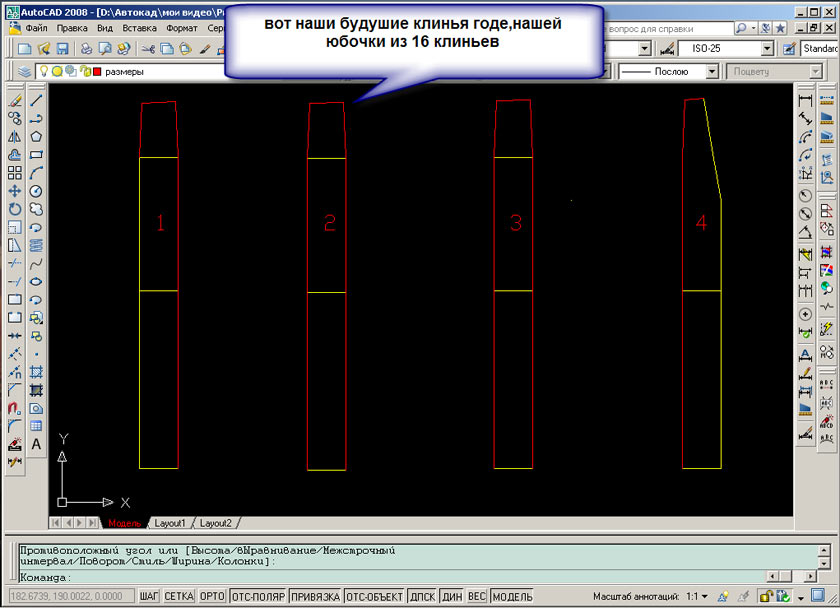
Task: Switch to the Layout1 tab
Action: tap(169, 523)
